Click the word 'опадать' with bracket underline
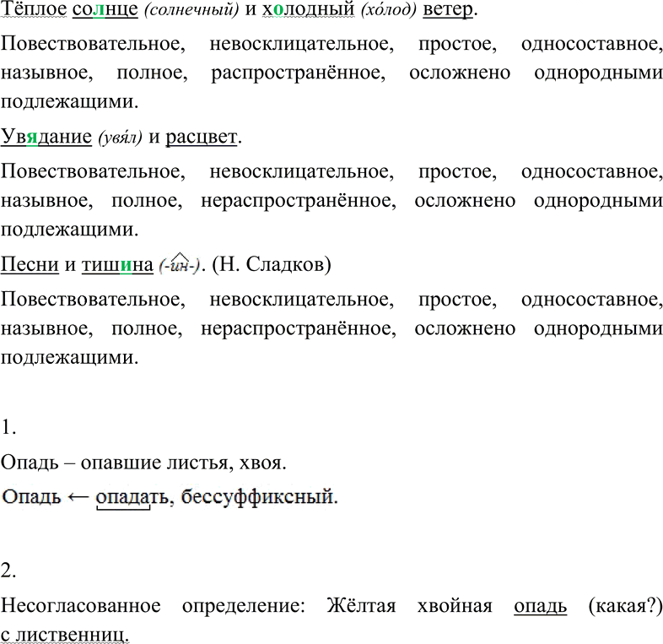 [x=132, y=498]
